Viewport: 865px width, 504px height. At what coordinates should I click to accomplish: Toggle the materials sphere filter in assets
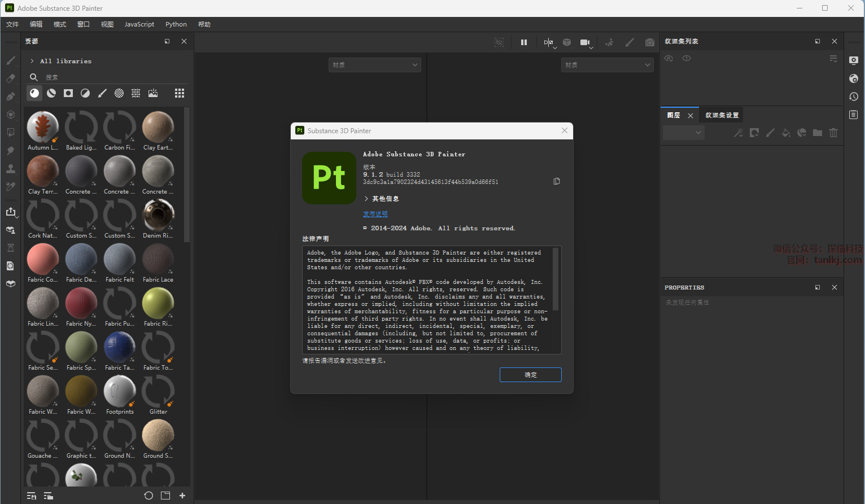pos(34,93)
